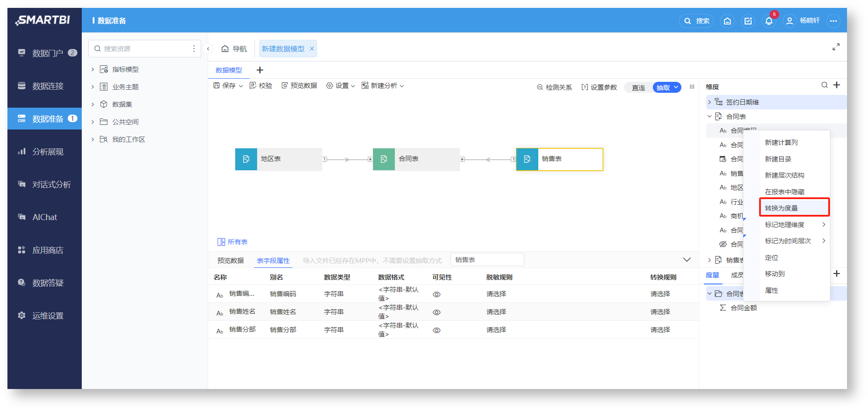Open AIChat in sidebar
The height and width of the screenshot is (410, 868).
click(45, 217)
